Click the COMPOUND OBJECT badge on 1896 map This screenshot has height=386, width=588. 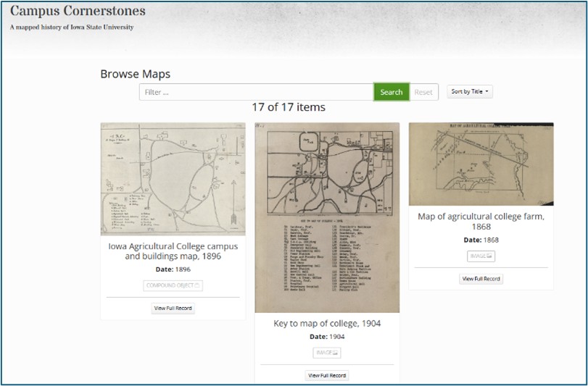tap(173, 285)
